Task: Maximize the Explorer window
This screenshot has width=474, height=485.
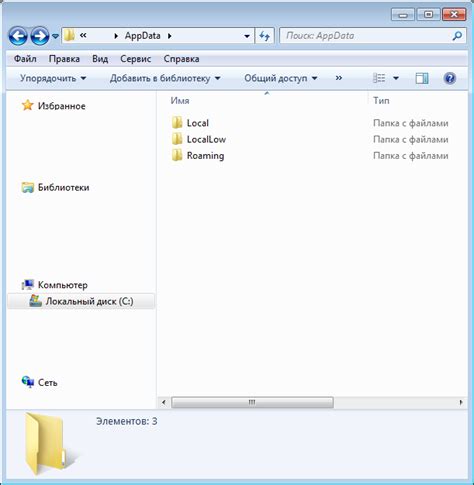Action: click(x=428, y=15)
